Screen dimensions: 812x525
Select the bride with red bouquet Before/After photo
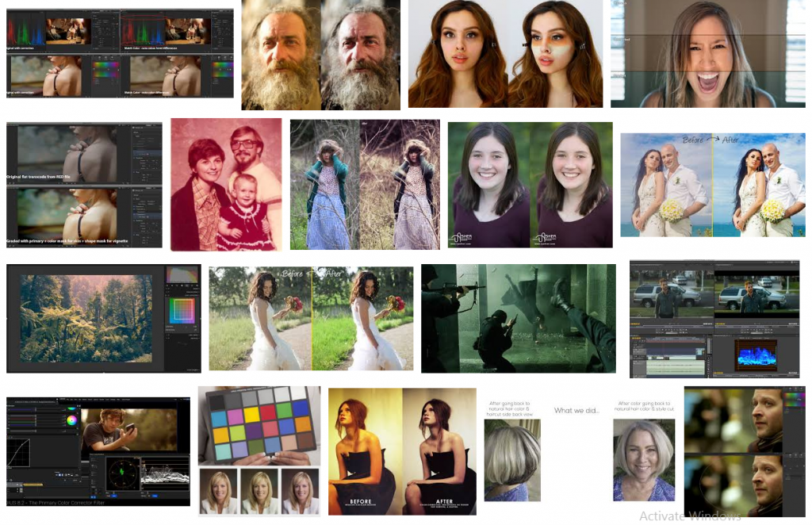[311, 319]
